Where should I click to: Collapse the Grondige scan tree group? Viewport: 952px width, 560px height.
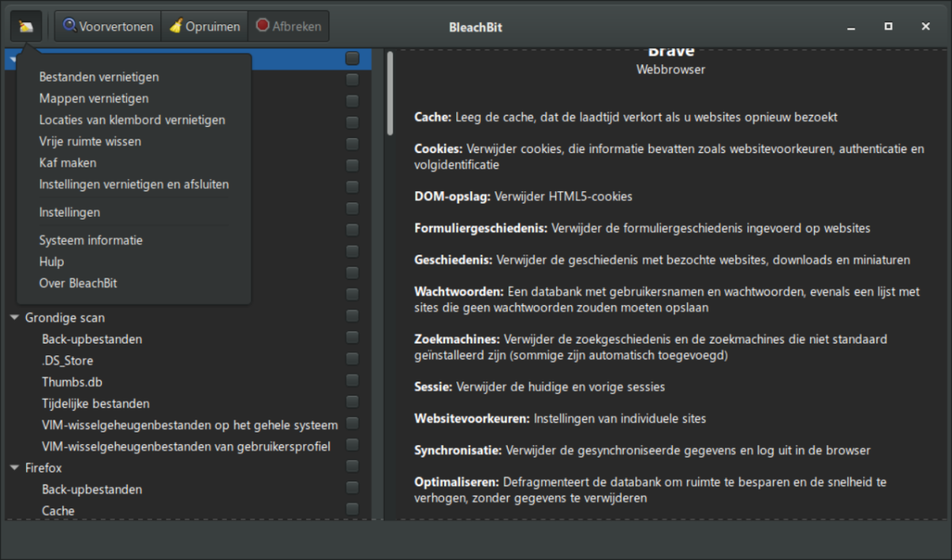pos(14,317)
